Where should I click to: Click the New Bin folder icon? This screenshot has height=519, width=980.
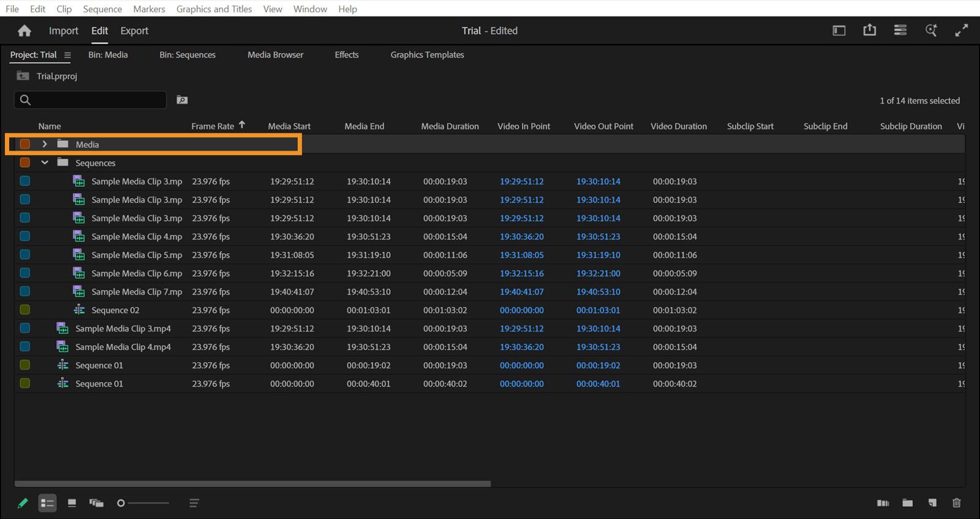tap(907, 503)
